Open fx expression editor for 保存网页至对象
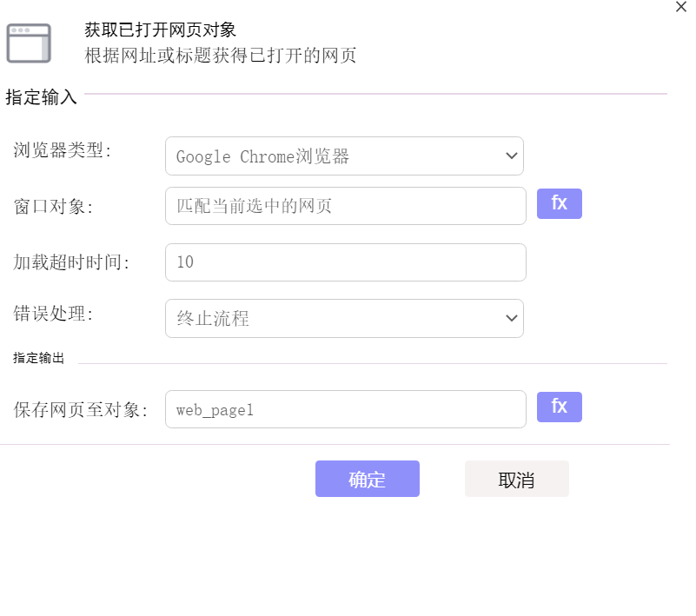 [x=560, y=407]
